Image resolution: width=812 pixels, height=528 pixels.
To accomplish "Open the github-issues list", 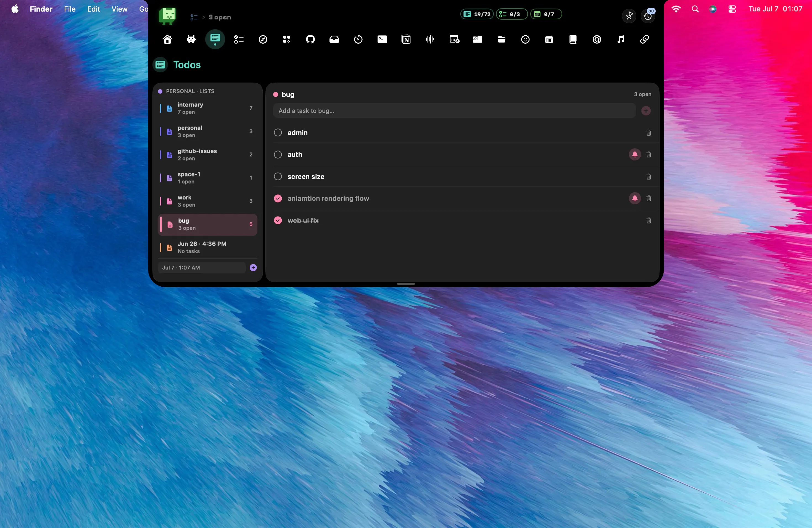I will [x=207, y=155].
